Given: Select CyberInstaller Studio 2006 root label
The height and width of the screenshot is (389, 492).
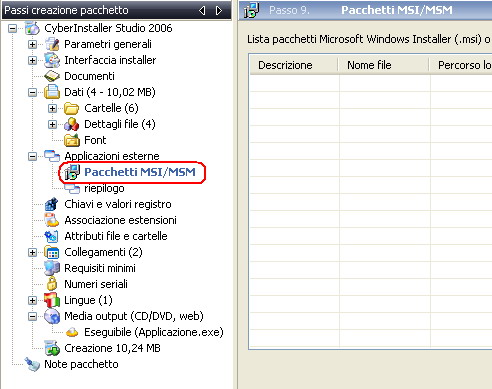Looking at the screenshot, I should click(108, 28).
